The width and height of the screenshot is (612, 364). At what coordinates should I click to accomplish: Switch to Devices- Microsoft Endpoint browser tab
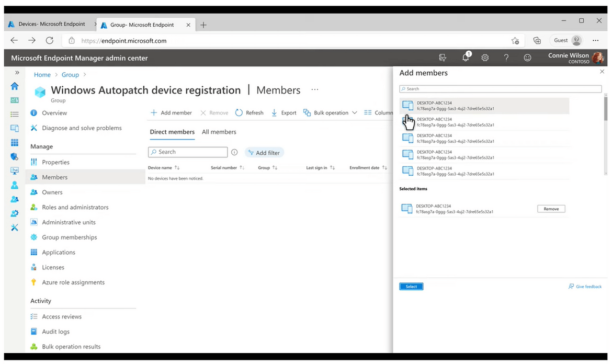[x=50, y=24]
